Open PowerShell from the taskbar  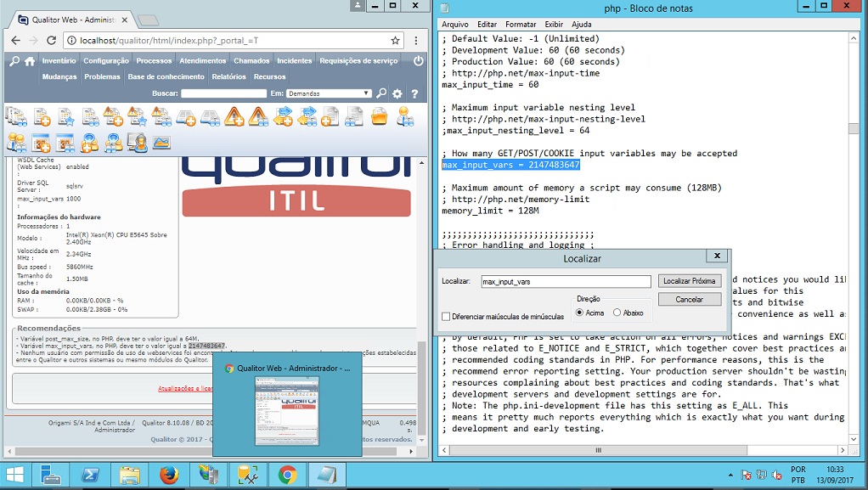[90, 475]
